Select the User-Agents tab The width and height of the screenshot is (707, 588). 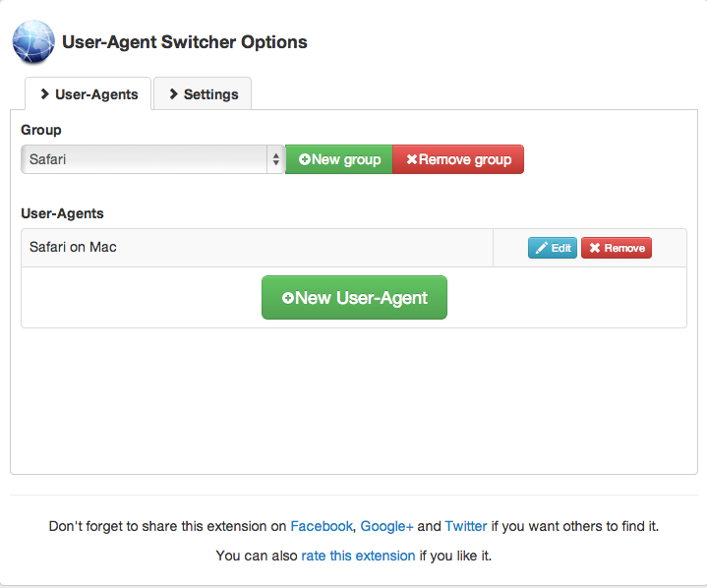point(88,94)
